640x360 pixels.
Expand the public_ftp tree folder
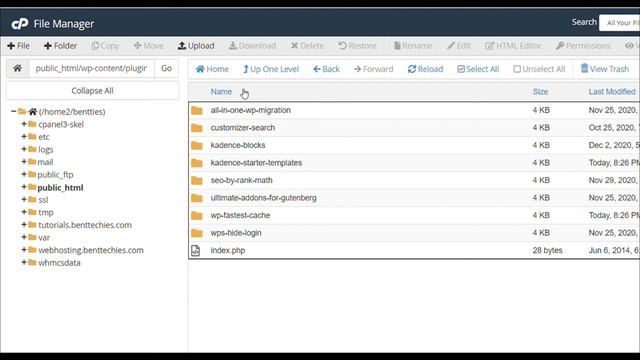[24, 174]
